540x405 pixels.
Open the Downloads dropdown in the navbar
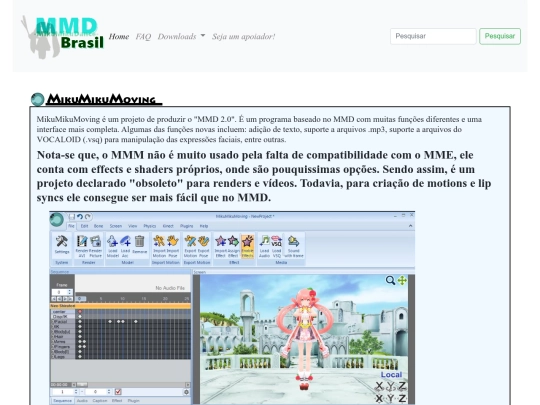181,37
